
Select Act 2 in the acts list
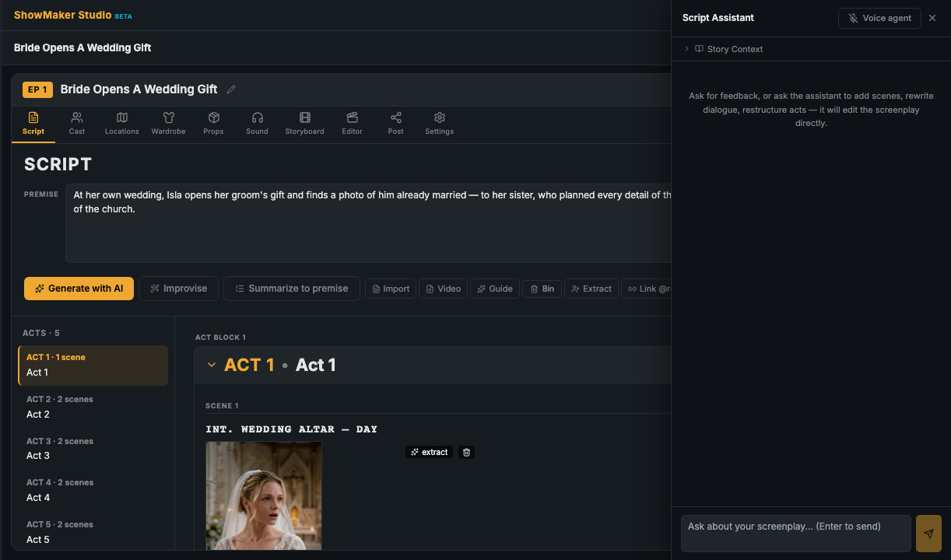(93, 407)
